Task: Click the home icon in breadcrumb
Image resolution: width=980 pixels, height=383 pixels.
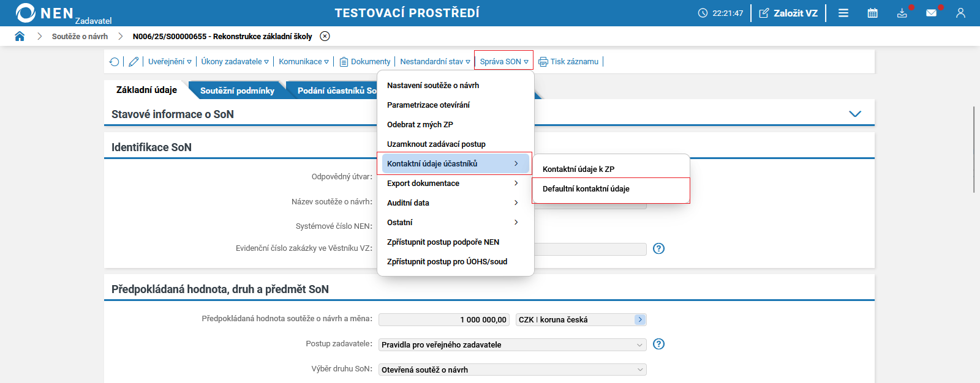Action: 20,36
